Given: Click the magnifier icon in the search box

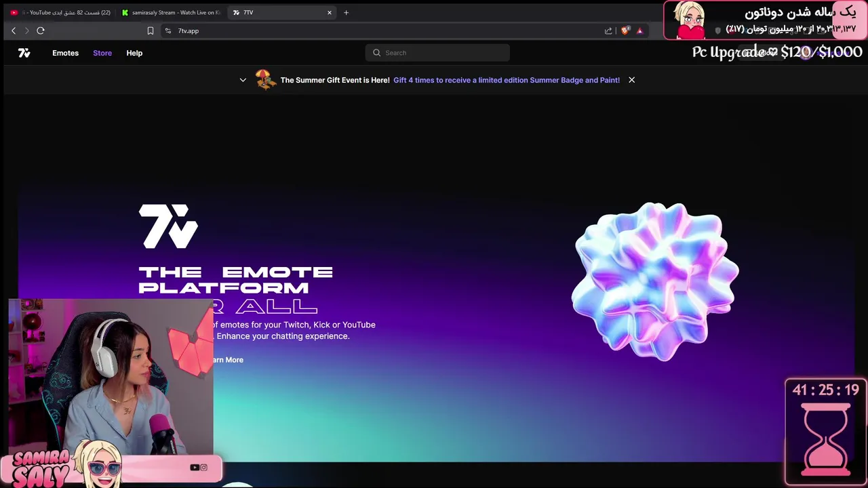Looking at the screenshot, I should (377, 53).
